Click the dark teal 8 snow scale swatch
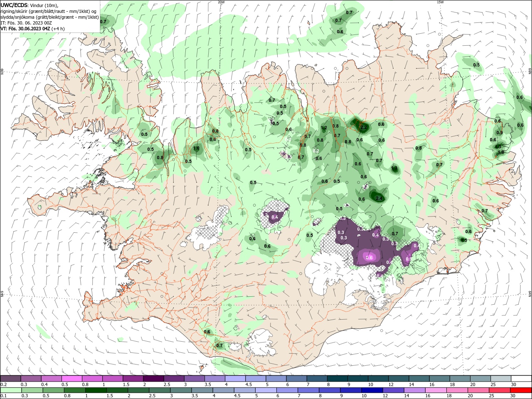 [337, 379]
